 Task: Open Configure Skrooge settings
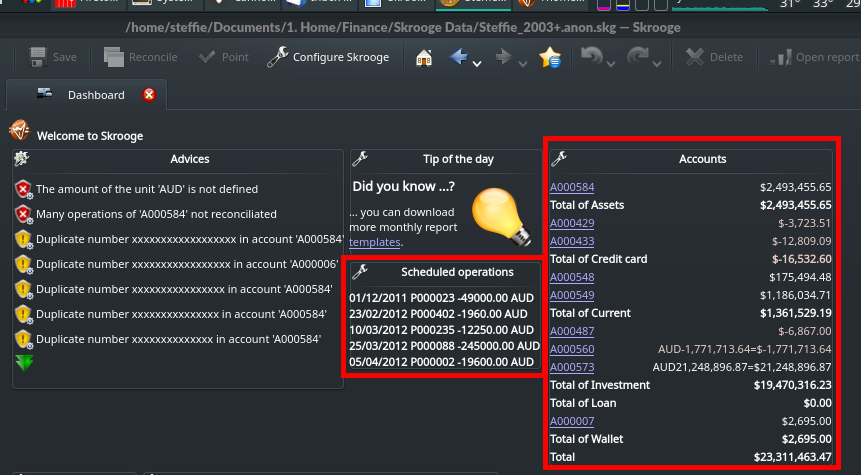[328, 57]
